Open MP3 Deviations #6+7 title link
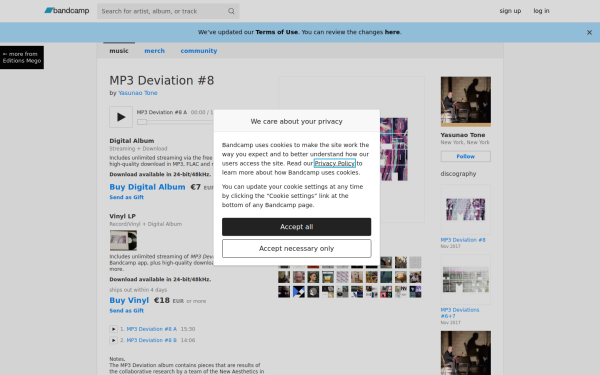This screenshot has height=375, width=600. [460, 313]
